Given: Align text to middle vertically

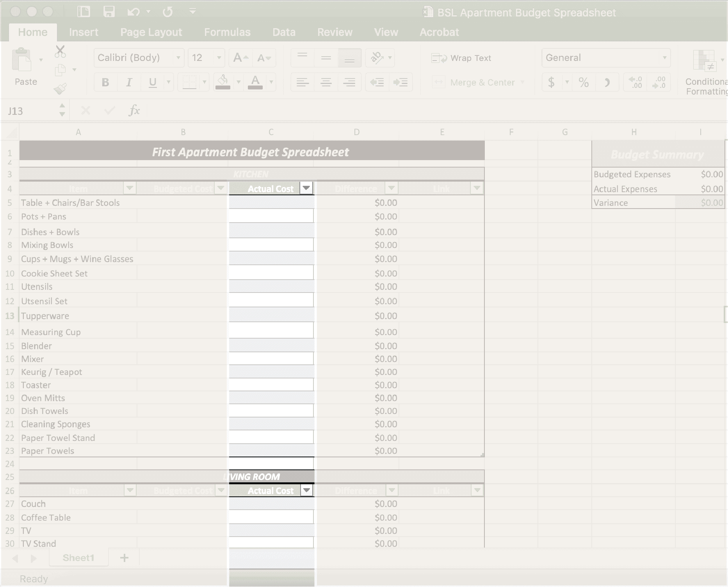Looking at the screenshot, I should [x=326, y=58].
